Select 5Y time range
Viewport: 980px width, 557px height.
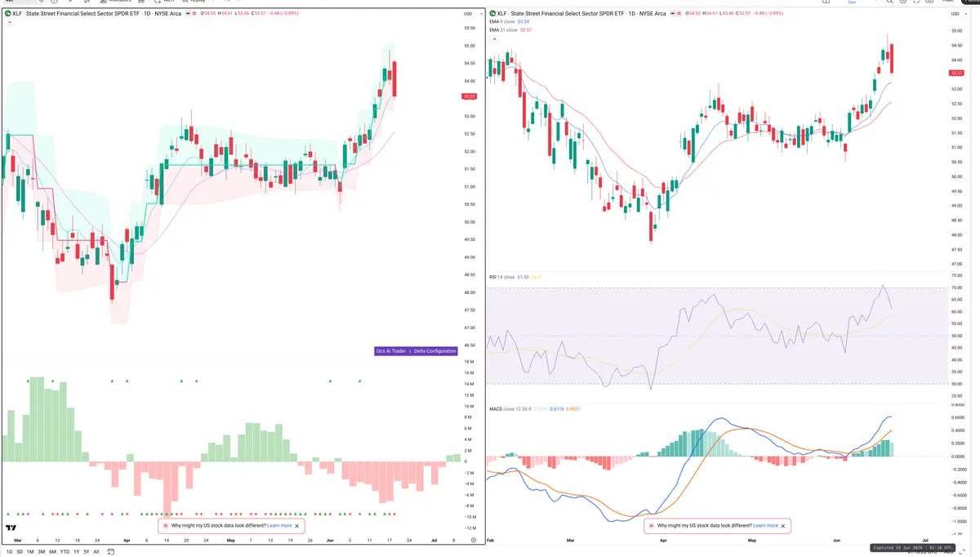point(87,552)
